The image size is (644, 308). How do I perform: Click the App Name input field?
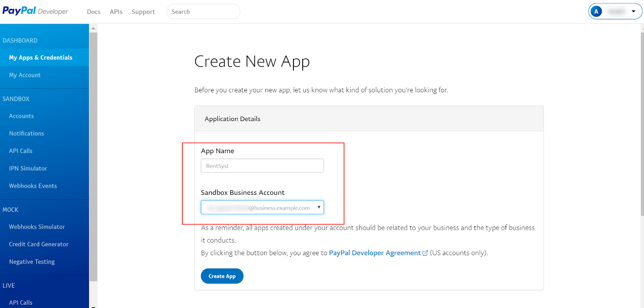262,166
